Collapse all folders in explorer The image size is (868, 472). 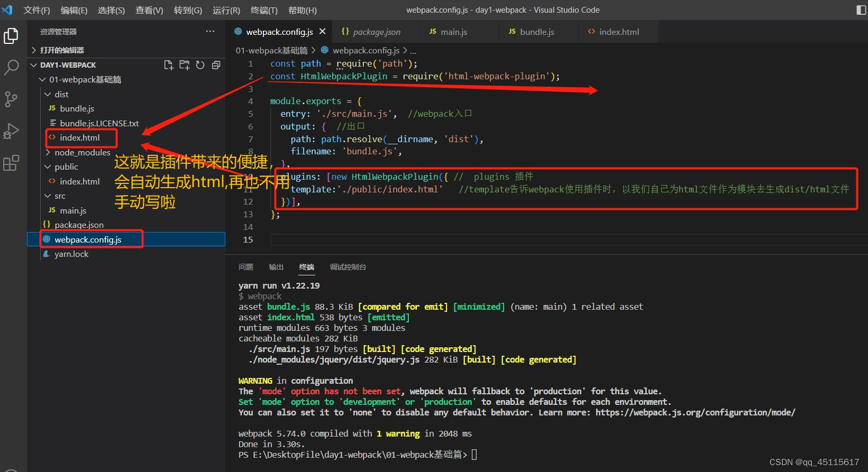[x=216, y=65]
